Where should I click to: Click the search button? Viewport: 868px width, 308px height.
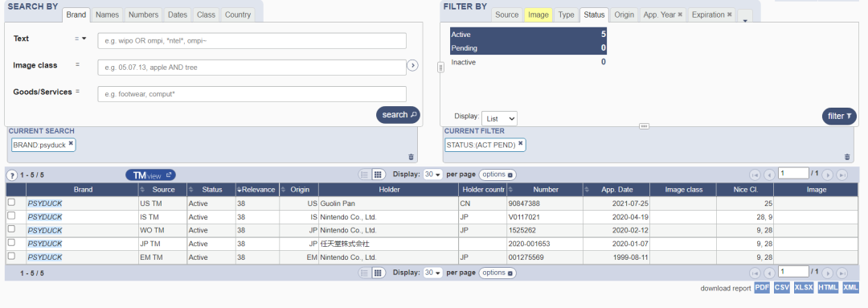click(x=398, y=115)
